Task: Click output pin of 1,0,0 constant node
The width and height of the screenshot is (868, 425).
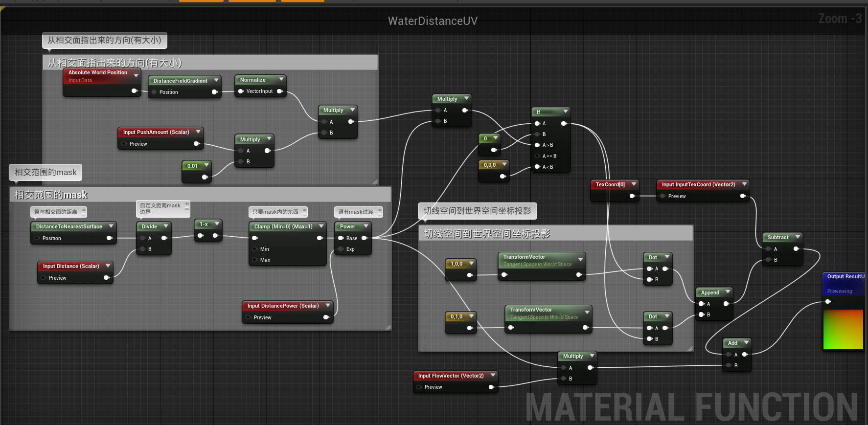Action: click(470, 275)
